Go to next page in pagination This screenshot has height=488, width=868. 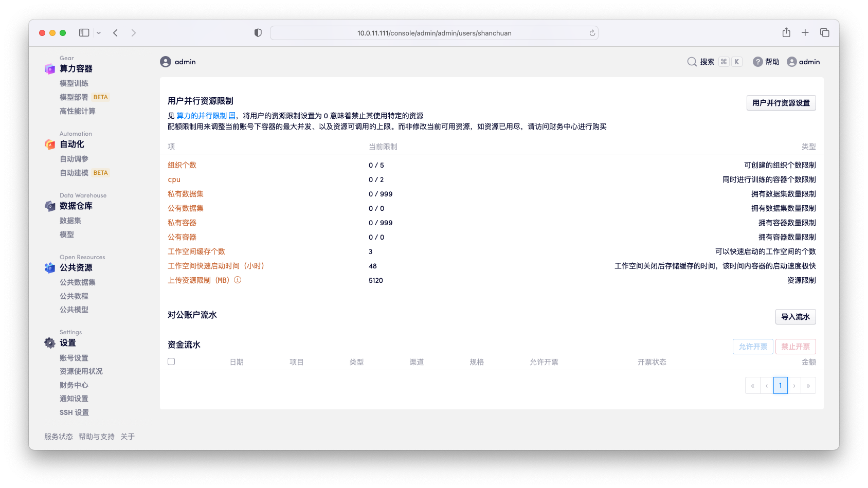pyautogui.click(x=794, y=386)
